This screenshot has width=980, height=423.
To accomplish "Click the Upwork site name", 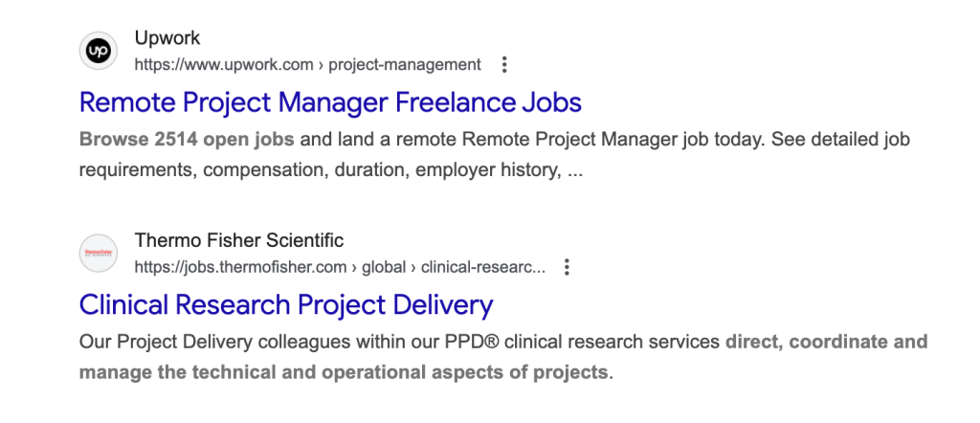I will point(167,38).
